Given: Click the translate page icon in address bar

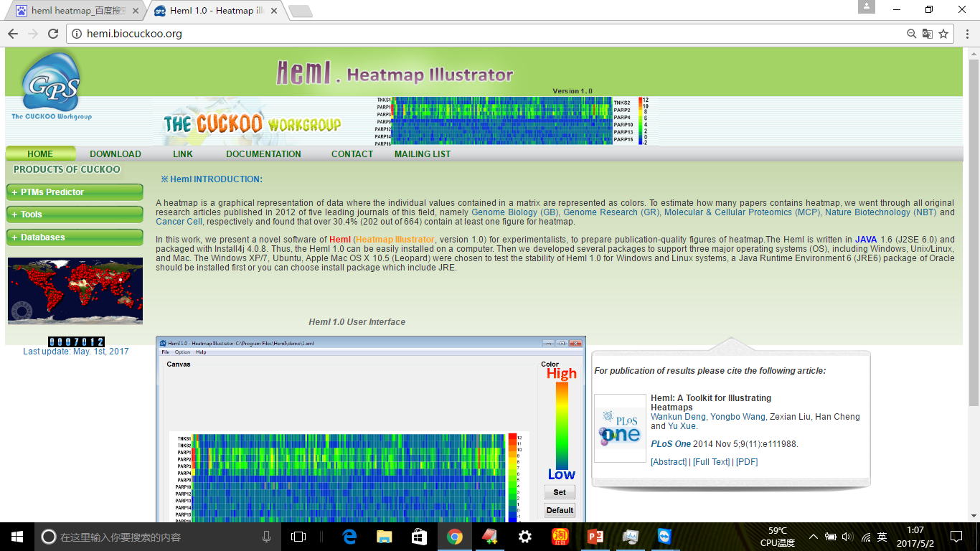Looking at the screenshot, I should pos(927,34).
